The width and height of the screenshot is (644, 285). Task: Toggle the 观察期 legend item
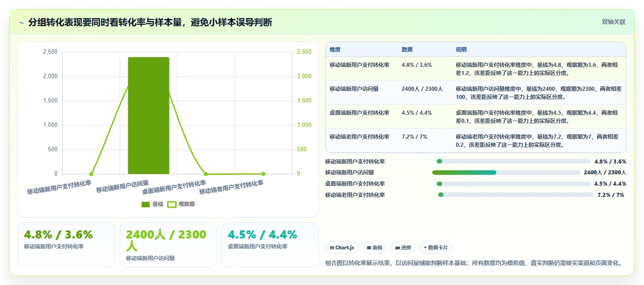pos(181,204)
